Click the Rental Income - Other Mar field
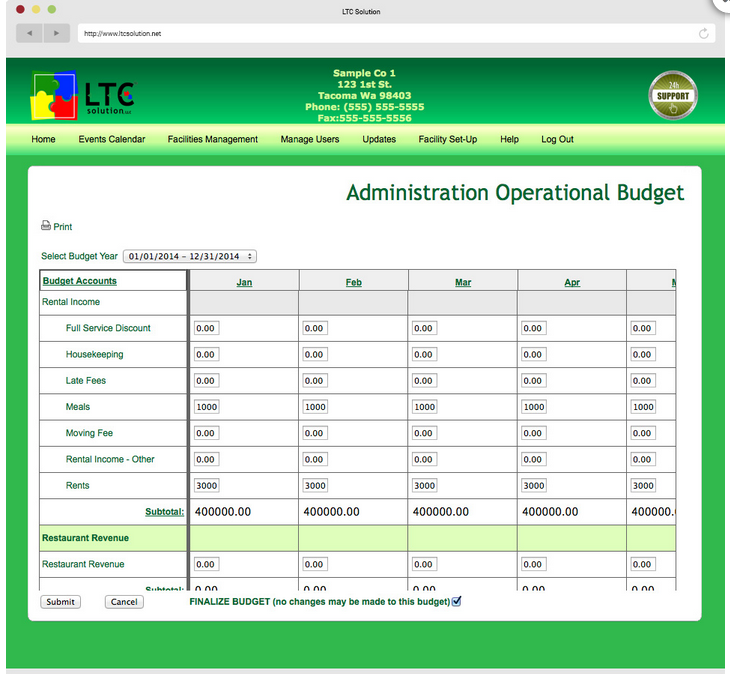The image size is (730, 674). tap(425, 459)
